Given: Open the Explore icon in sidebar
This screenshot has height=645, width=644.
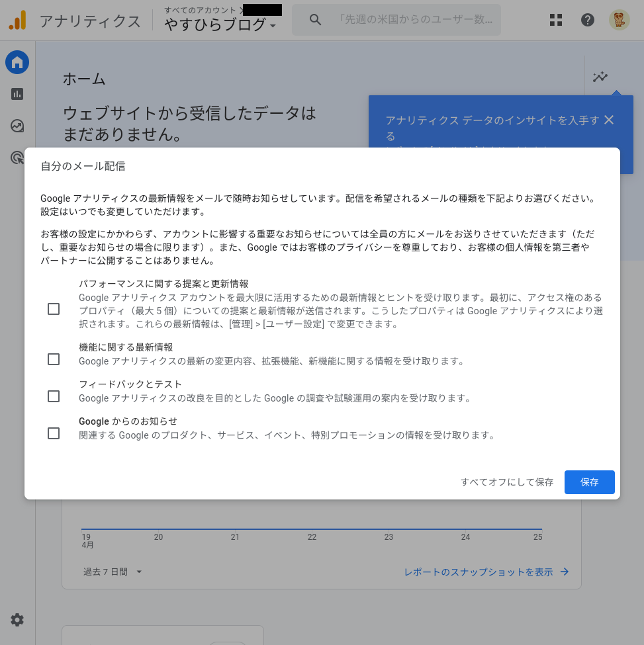Looking at the screenshot, I should [17, 126].
